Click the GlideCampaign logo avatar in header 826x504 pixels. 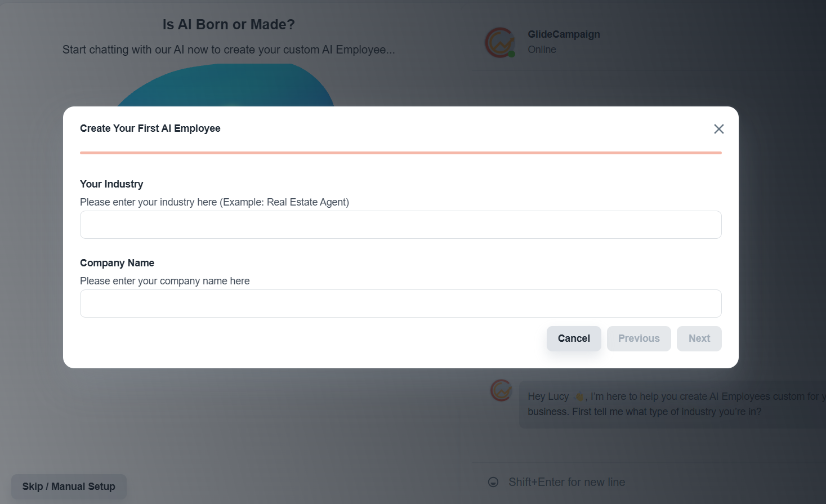click(x=500, y=42)
